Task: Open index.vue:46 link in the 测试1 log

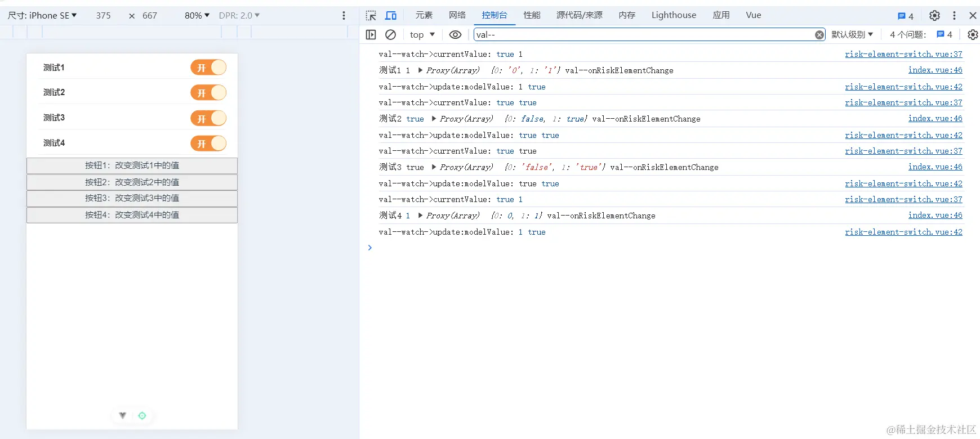Action: 936,70
